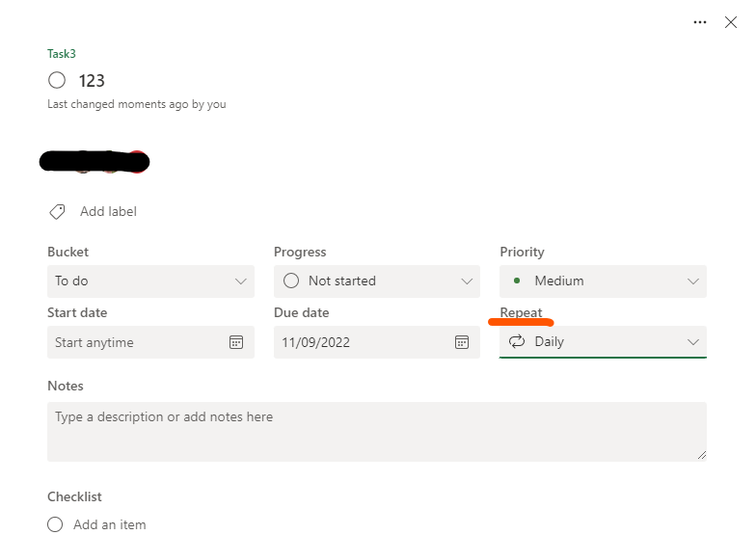Open the Task3 plan link
Image resolution: width=756 pixels, height=535 pixels.
coord(62,54)
